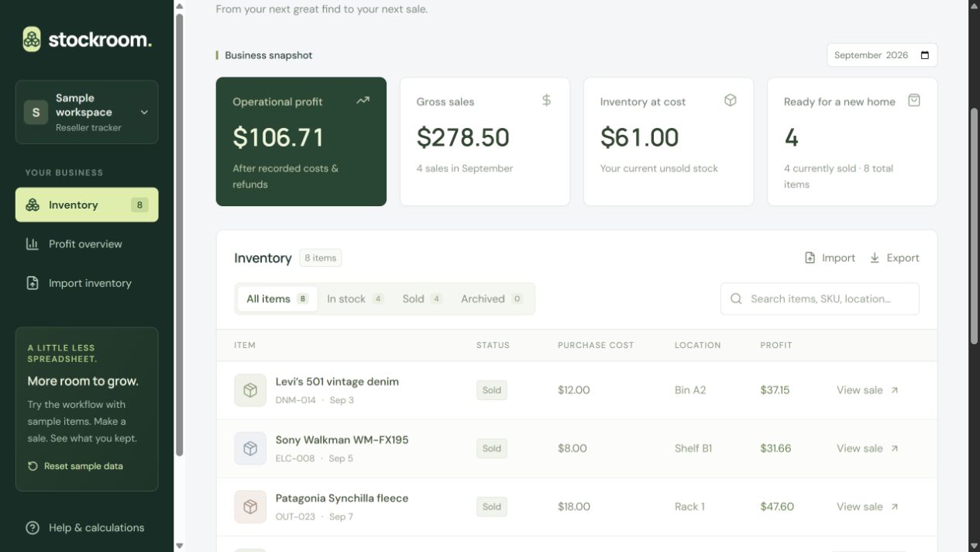Click the Sold status badge for Levi's row
Screen dimensions: 980x552
click(491, 390)
